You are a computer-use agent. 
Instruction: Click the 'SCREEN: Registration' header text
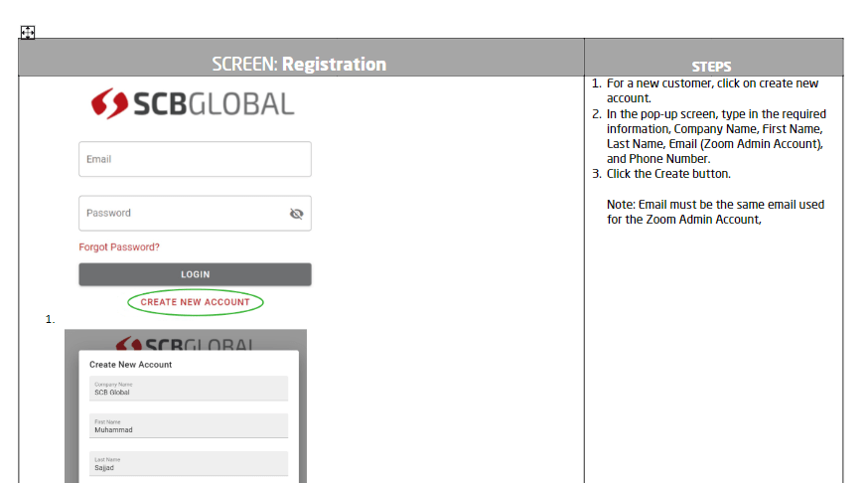(299, 65)
